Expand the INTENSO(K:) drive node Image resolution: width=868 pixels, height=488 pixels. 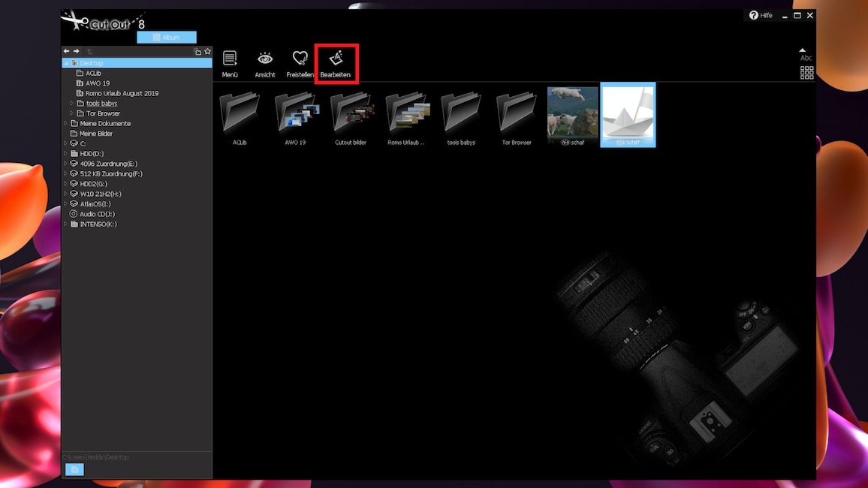click(65, 224)
